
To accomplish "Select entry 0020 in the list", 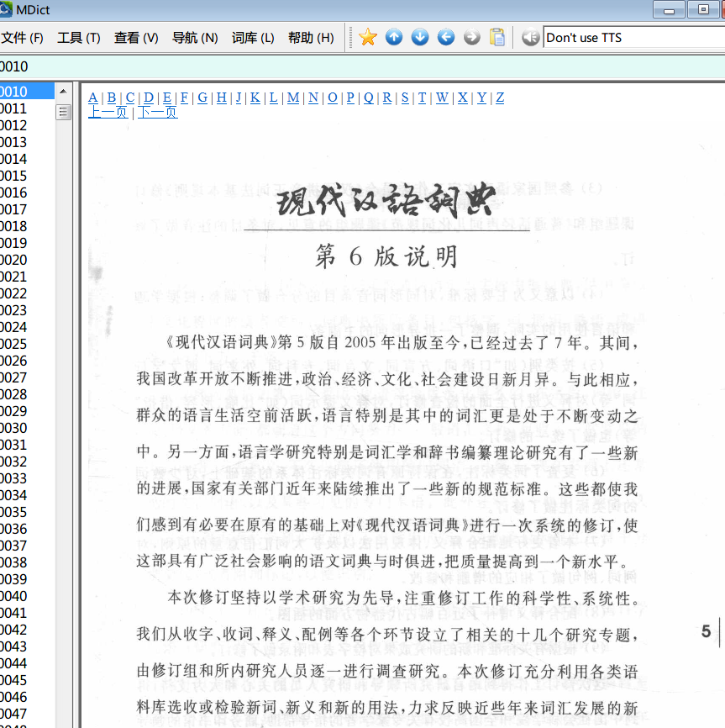I will point(27,260).
